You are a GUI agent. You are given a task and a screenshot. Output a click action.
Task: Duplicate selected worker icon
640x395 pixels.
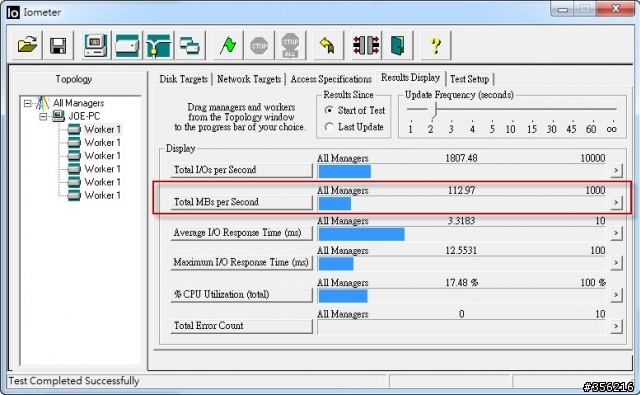189,45
